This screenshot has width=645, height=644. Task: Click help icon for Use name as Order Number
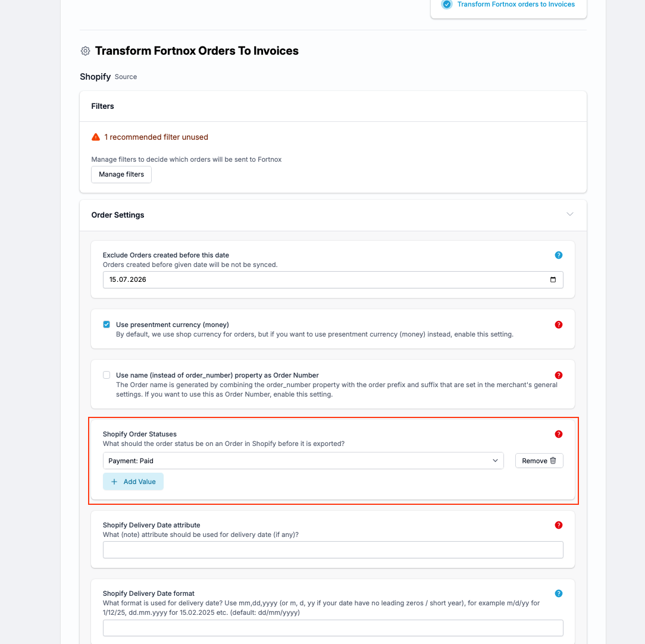pyautogui.click(x=558, y=375)
